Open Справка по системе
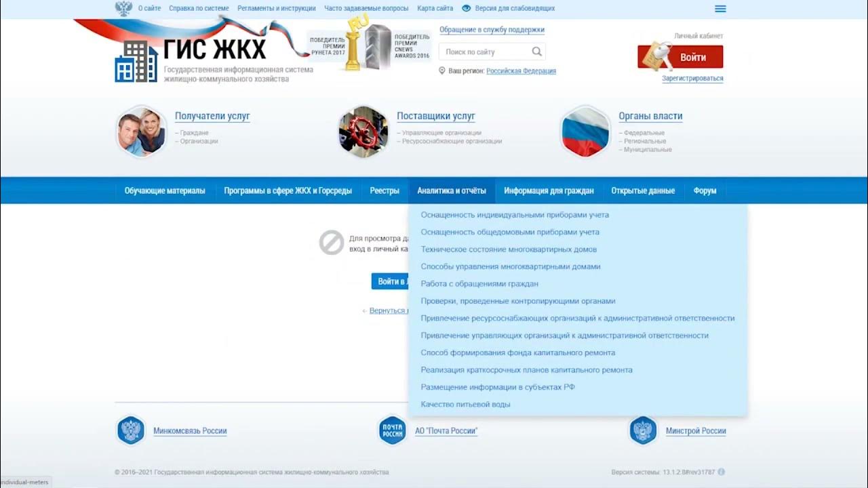 click(x=199, y=8)
